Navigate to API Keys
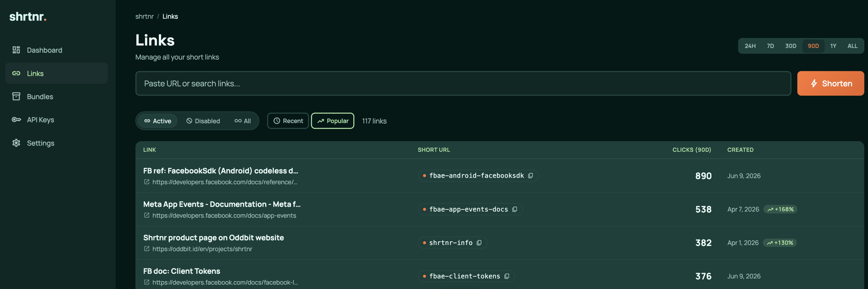The image size is (868, 289). (x=57, y=120)
